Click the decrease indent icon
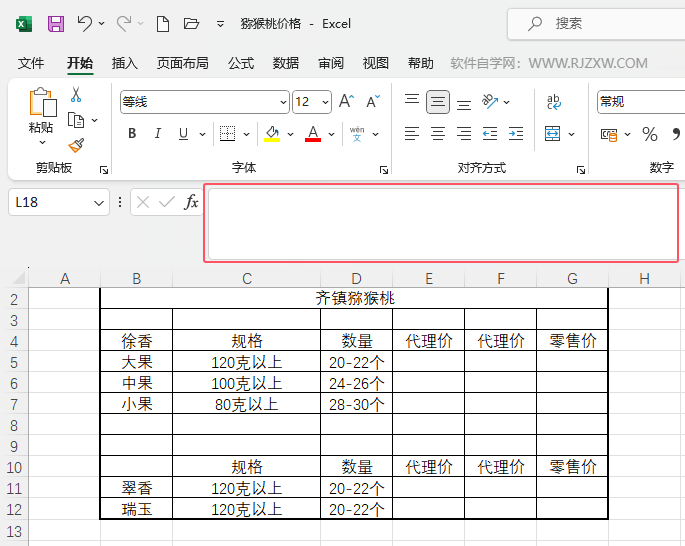685x546 pixels. [490, 134]
